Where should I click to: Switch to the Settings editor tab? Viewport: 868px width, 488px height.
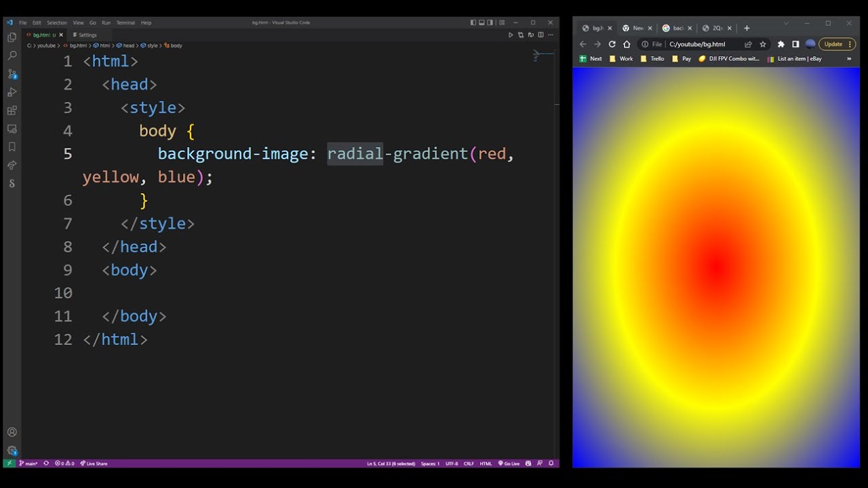click(x=85, y=35)
